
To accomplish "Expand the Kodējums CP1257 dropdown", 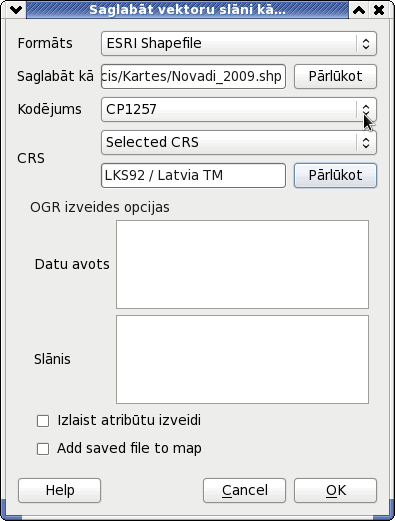I will click(239, 109).
